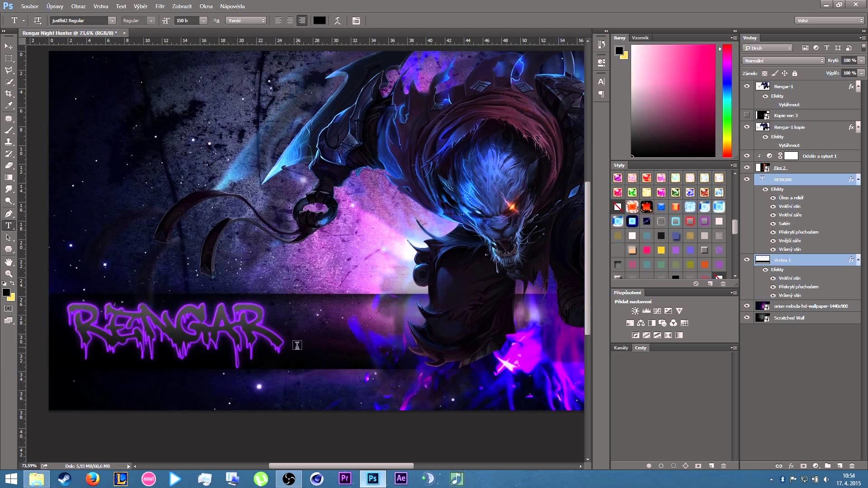Add layer mask in Layers panel
868x488 pixels.
point(803,466)
